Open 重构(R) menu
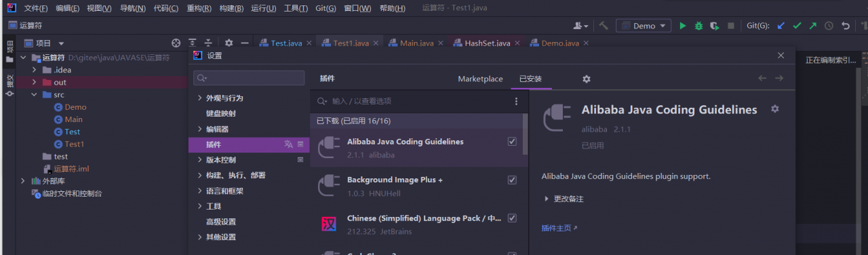Image resolution: width=868 pixels, height=255 pixels. point(199,8)
